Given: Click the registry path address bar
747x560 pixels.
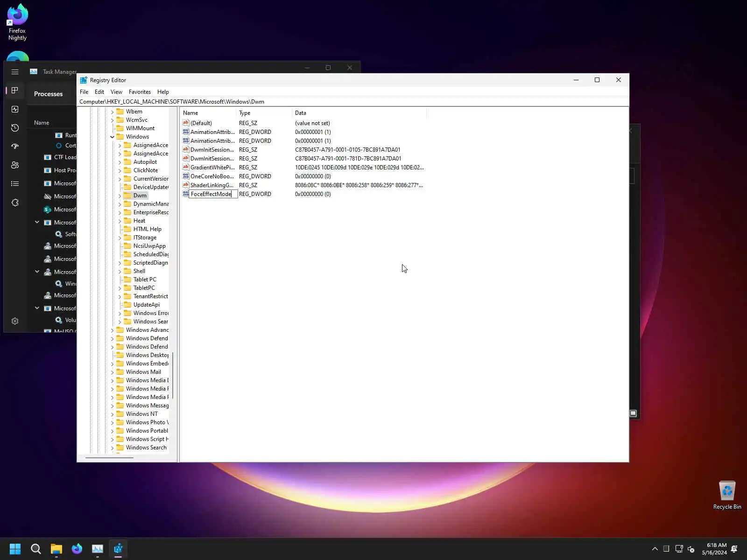Looking at the screenshot, I should (x=353, y=102).
